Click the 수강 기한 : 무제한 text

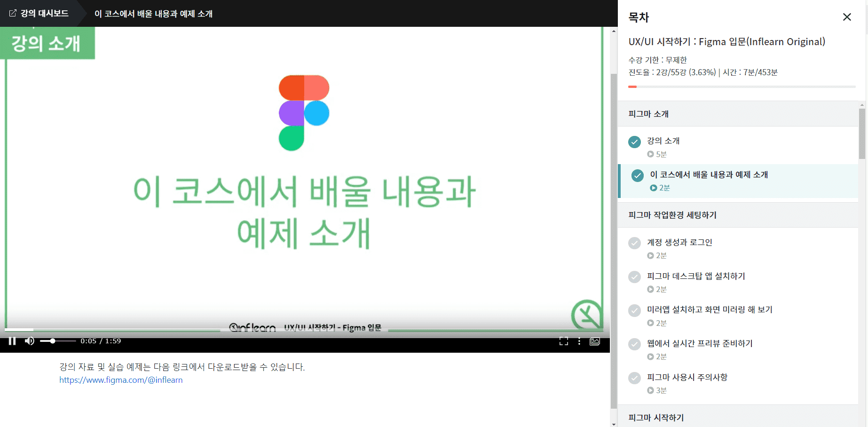point(658,60)
